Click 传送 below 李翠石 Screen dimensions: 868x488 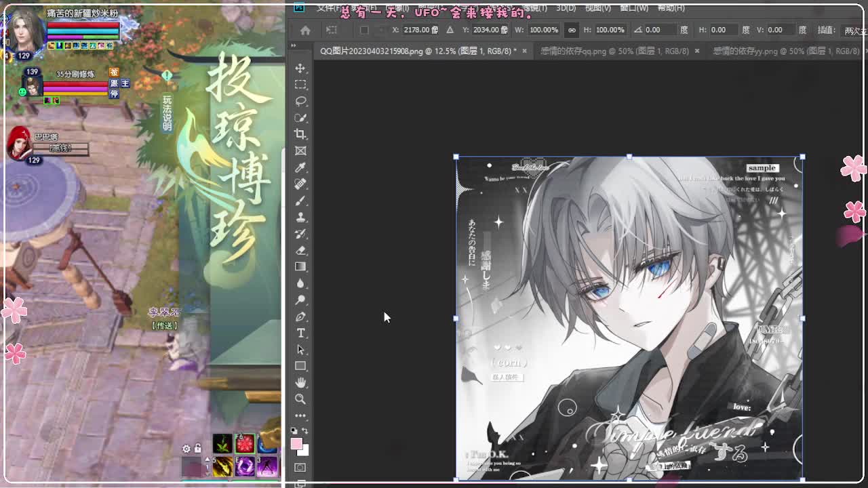pos(165,325)
